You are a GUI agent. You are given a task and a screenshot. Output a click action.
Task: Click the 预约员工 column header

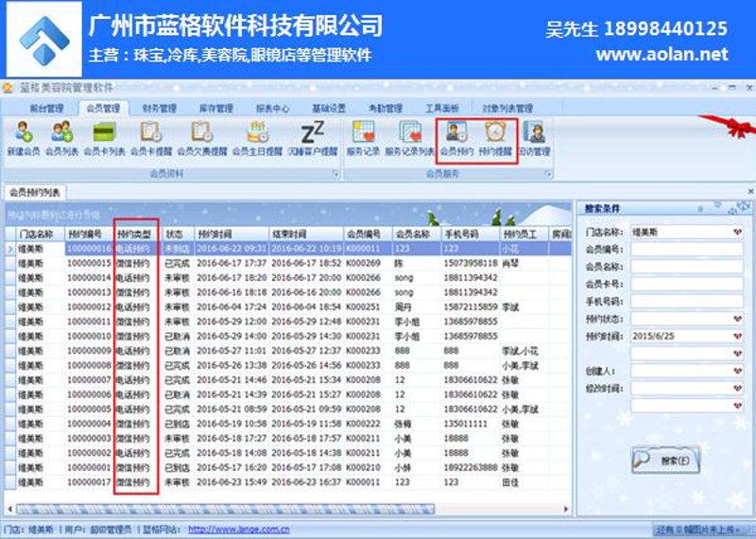click(524, 234)
